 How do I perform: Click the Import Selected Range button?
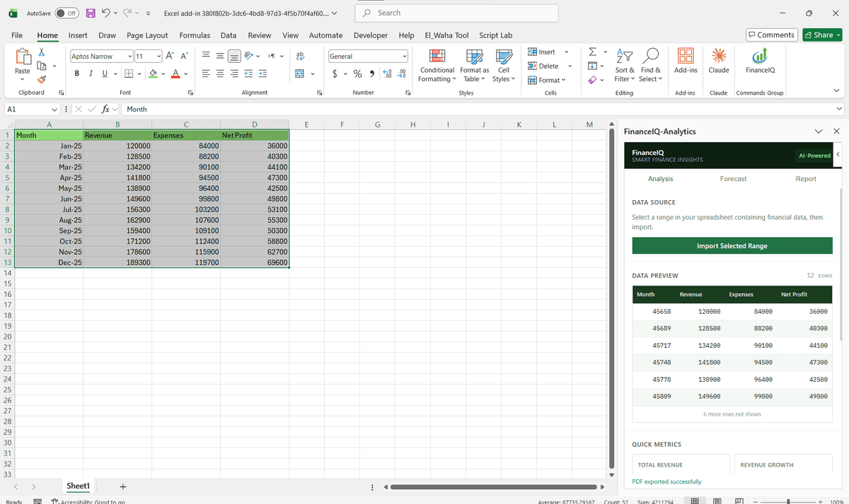[732, 246]
